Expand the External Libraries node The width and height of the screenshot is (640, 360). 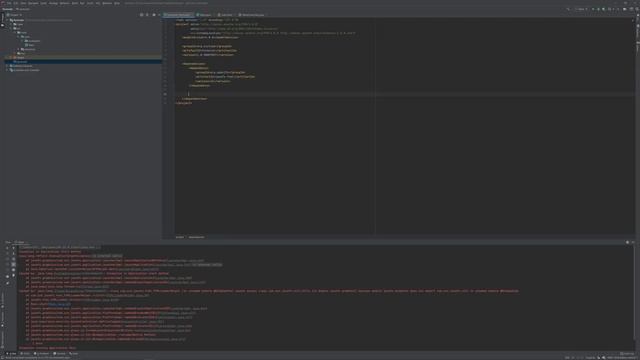pyautogui.click(x=7, y=66)
